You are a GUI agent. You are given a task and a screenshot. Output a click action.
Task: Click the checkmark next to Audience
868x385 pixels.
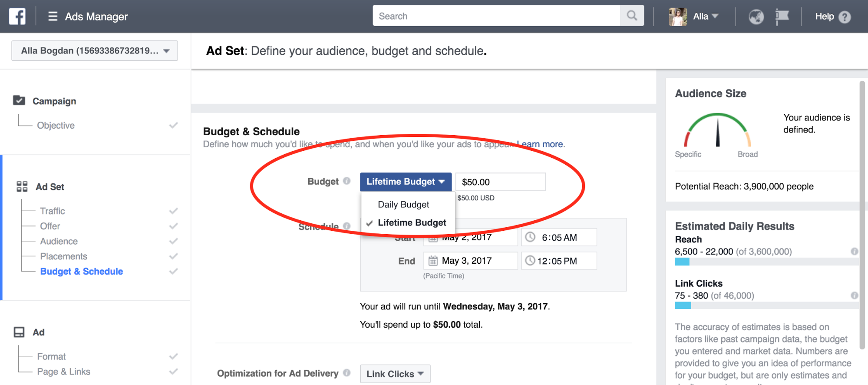pos(173,241)
